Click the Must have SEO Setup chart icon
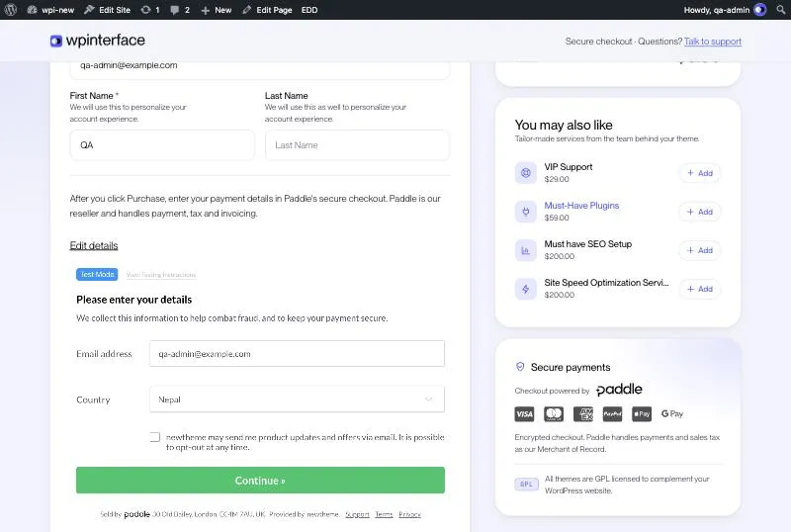791x532 pixels. (526, 250)
